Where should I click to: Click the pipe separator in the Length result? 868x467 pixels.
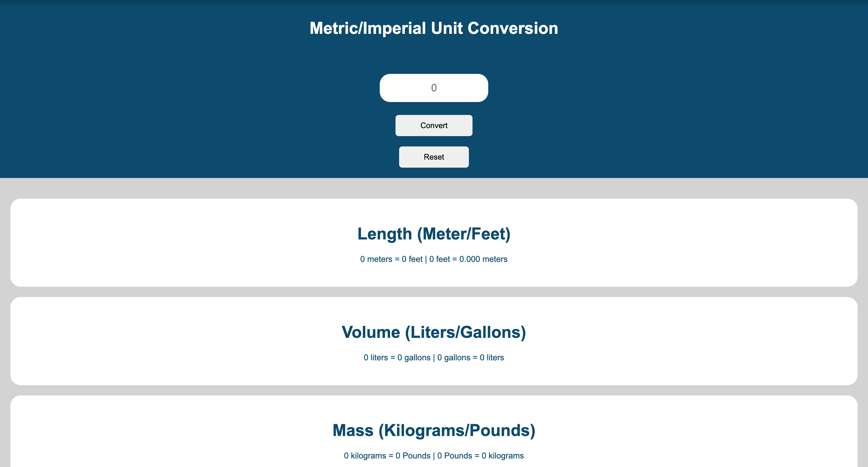[x=425, y=259]
